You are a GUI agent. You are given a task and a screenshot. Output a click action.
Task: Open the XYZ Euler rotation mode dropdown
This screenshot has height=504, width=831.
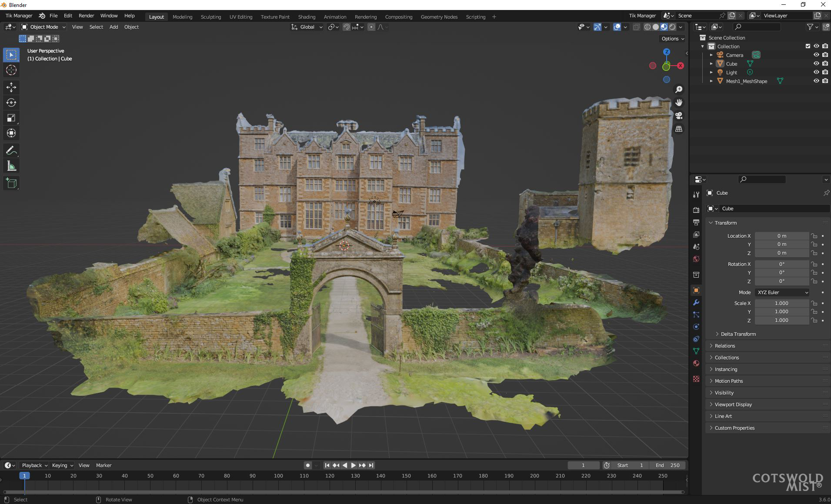(782, 292)
